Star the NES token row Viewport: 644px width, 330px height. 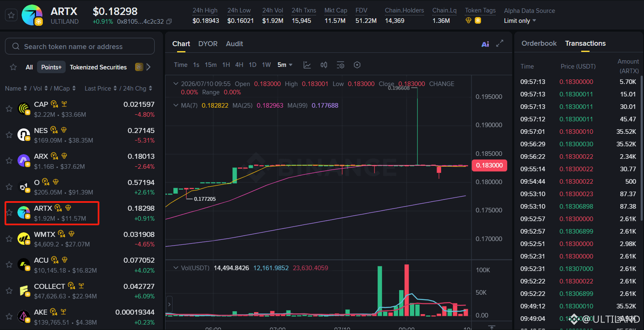point(9,135)
